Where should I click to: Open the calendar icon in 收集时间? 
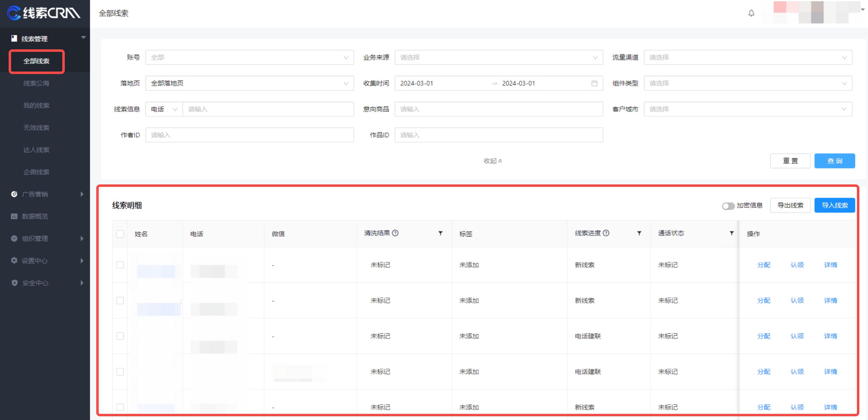click(x=594, y=83)
